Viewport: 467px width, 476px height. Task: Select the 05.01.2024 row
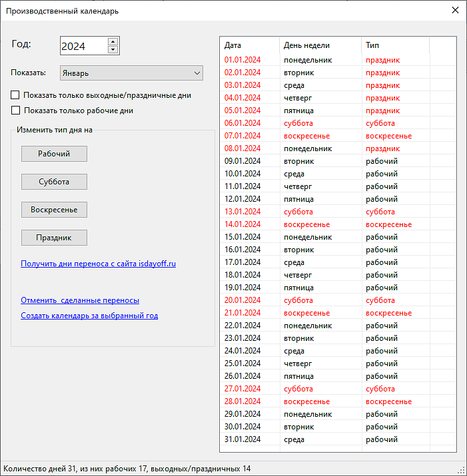tap(338, 111)
